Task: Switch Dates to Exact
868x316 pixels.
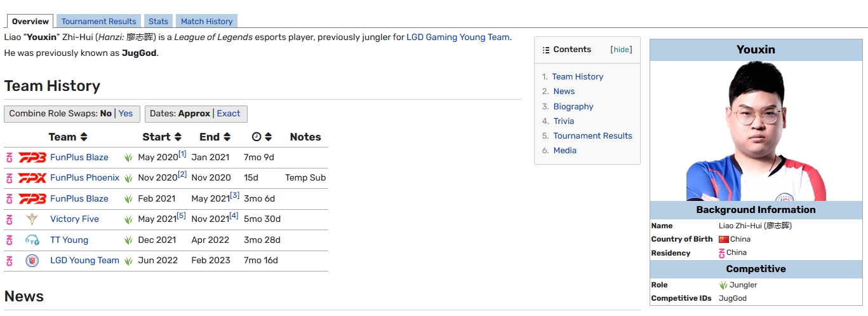Action: coord(229,113)
